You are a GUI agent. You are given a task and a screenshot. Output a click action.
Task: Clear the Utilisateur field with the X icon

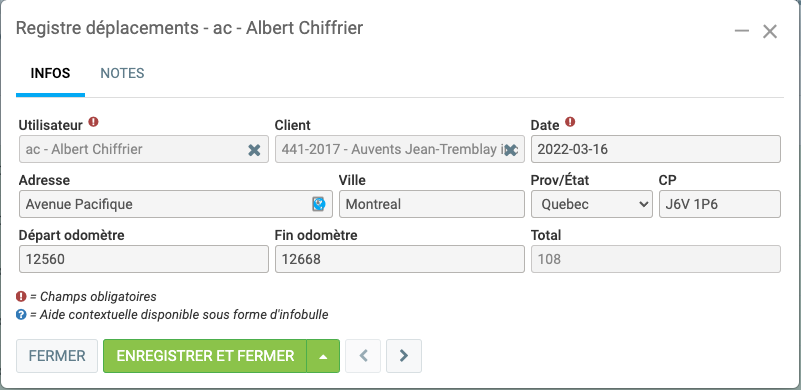point(254,150)
